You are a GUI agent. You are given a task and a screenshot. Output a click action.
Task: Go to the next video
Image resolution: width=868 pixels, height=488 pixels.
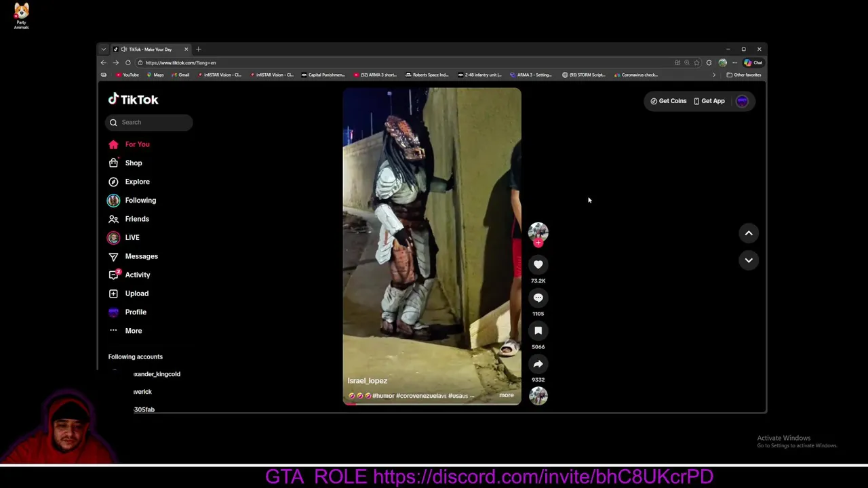[749, 260]
